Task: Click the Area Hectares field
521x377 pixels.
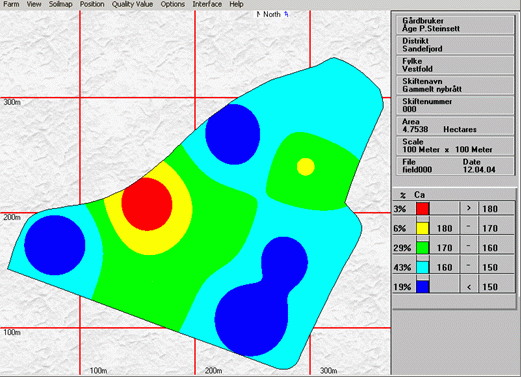Action: click(x=455, y=125)
